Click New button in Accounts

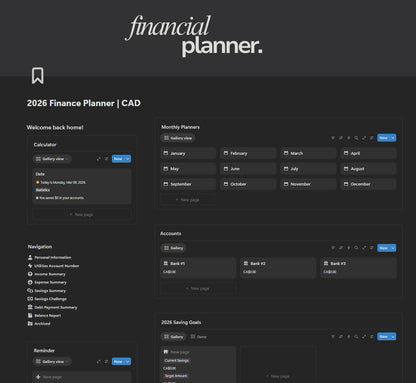pyautogui.click(x=383, y=248)
